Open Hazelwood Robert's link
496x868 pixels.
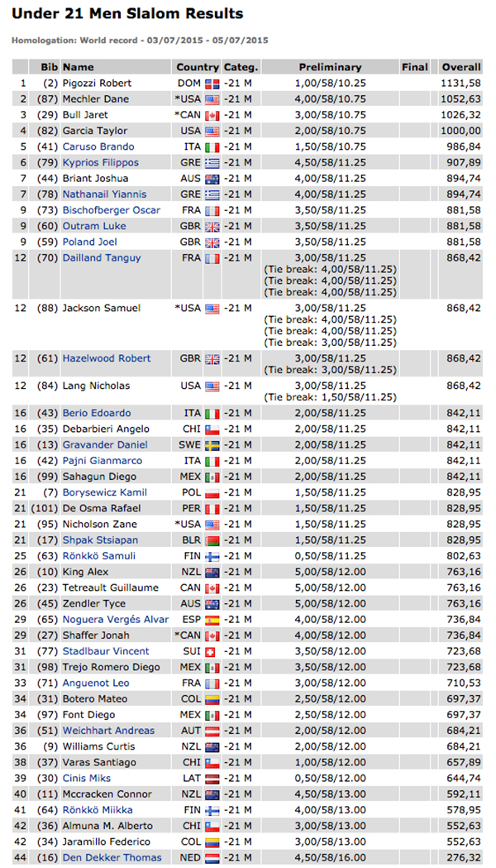107,358
